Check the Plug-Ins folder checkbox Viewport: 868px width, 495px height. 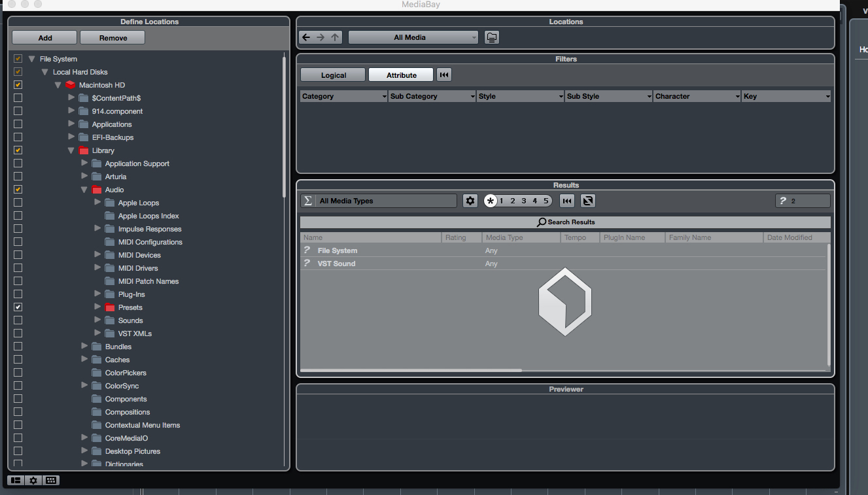(x=18, y=294)
